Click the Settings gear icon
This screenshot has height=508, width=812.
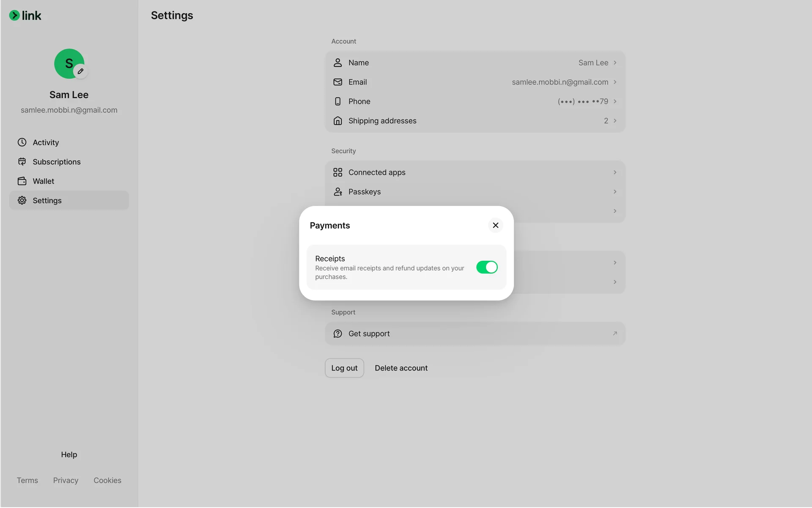[22, 200]
